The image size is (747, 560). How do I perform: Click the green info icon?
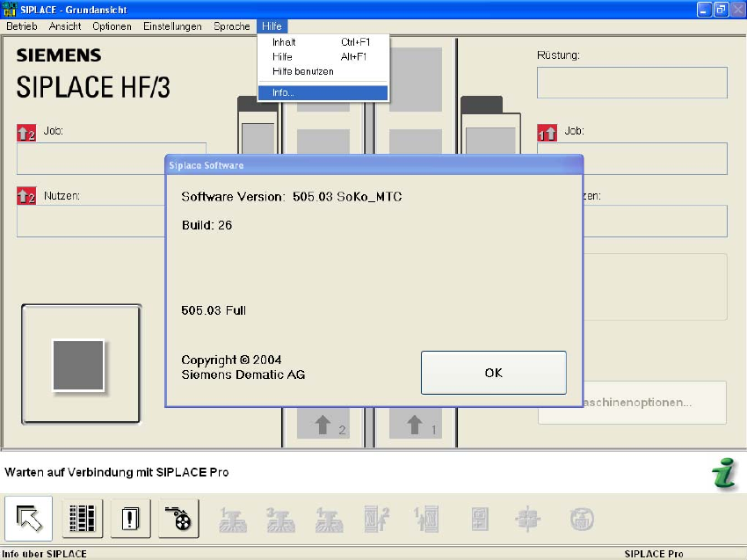724,473
